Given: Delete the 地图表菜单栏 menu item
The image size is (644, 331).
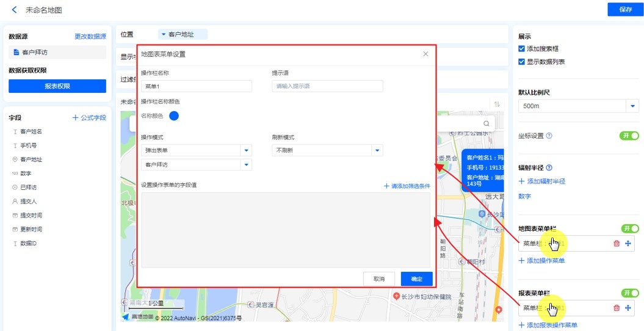Looking at the screenshot, I should [x=616, y=244].
